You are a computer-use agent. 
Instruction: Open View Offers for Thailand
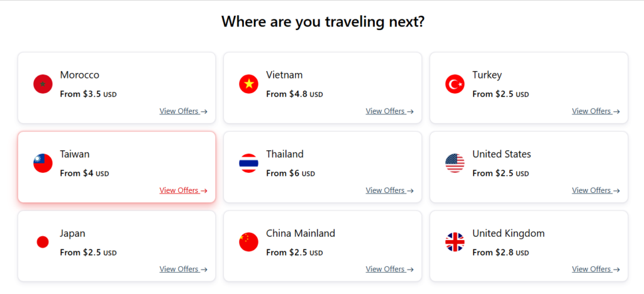coord(389,190)
